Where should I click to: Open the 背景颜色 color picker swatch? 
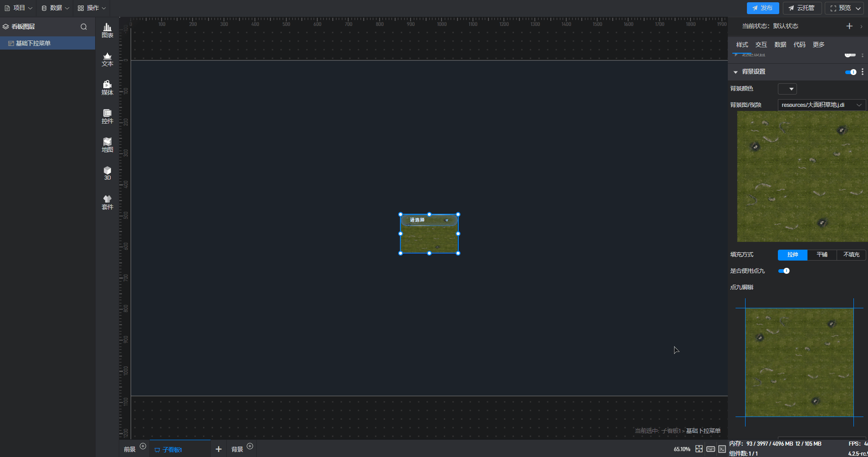(787, 89)
